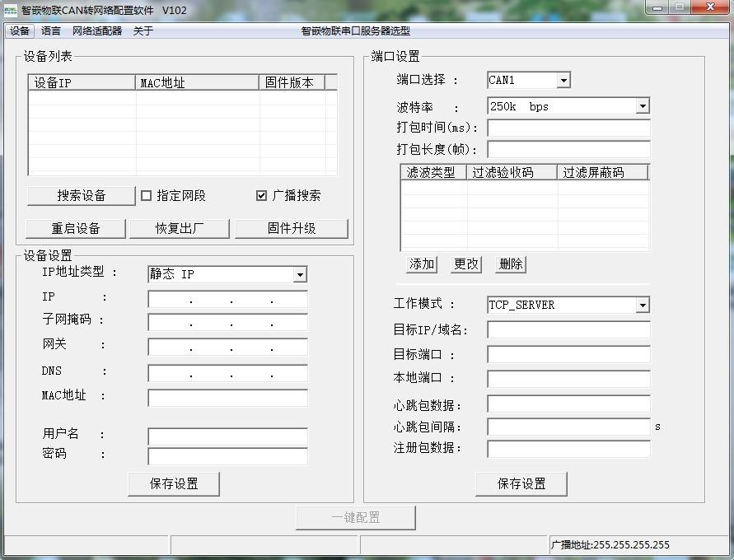Click the 目标端口 input field

tap(568, 354)
